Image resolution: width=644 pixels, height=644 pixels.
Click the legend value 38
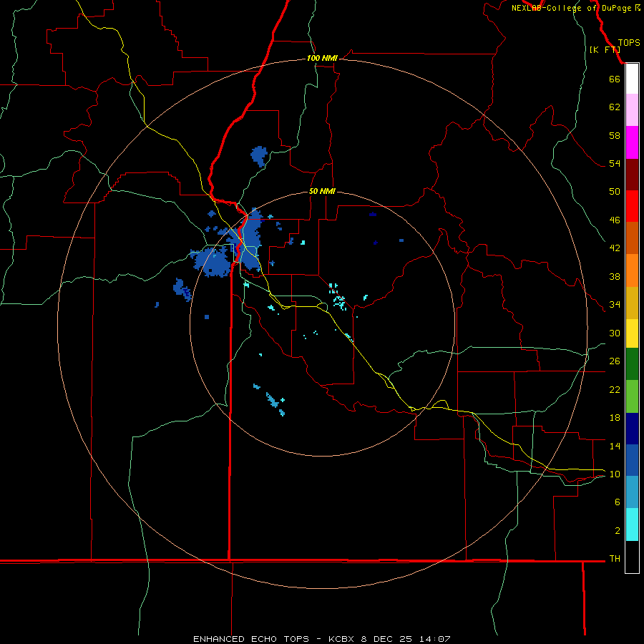tap(615, 276)
